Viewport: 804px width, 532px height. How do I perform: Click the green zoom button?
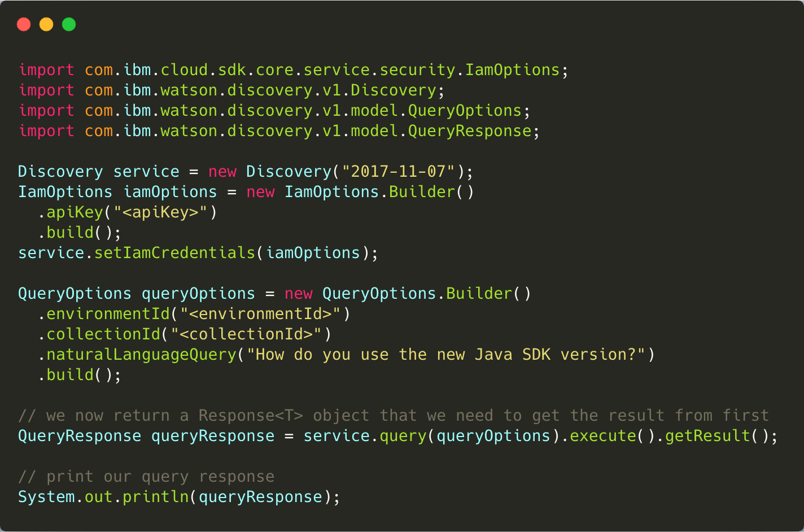tap(68, 24)
